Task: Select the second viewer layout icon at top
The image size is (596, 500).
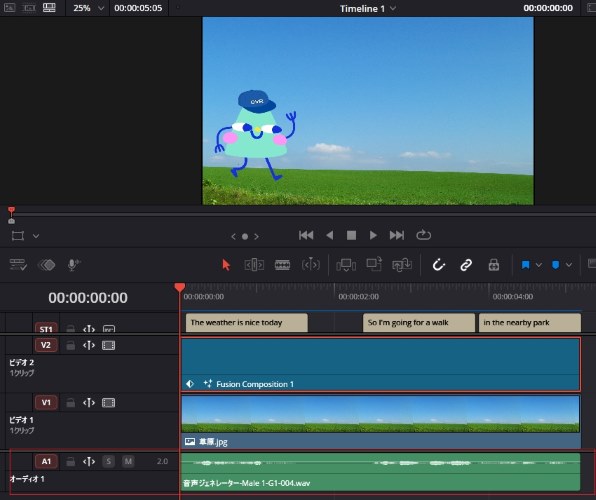Action: 29,8
